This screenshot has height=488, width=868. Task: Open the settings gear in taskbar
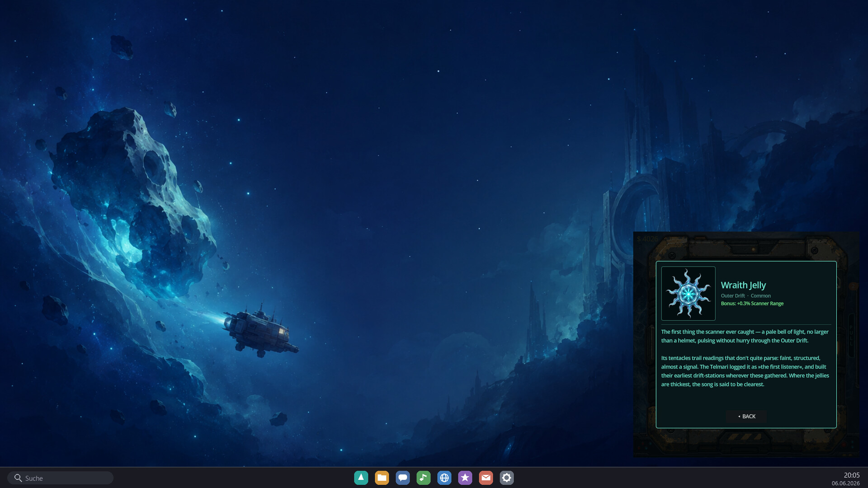506,478
